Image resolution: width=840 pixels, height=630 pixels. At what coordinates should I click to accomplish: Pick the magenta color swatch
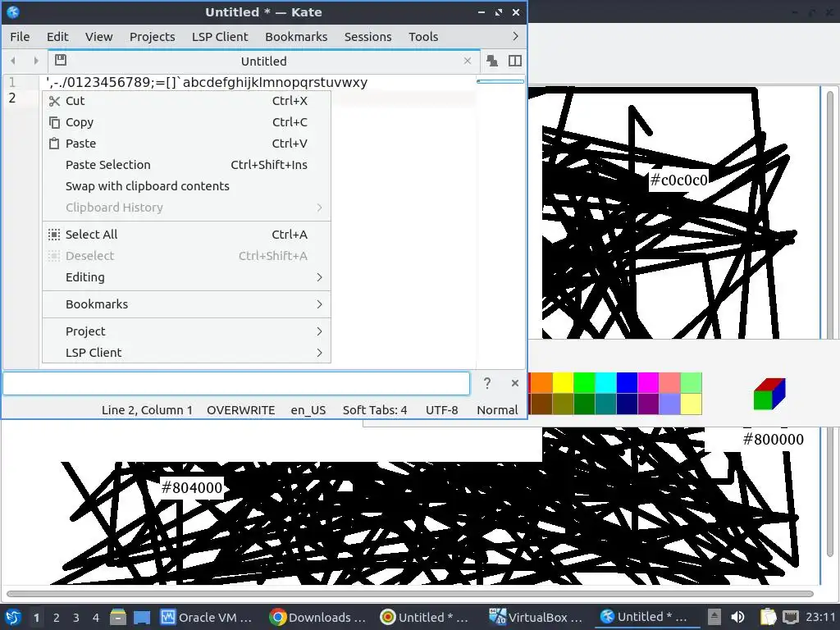[648, 383]
